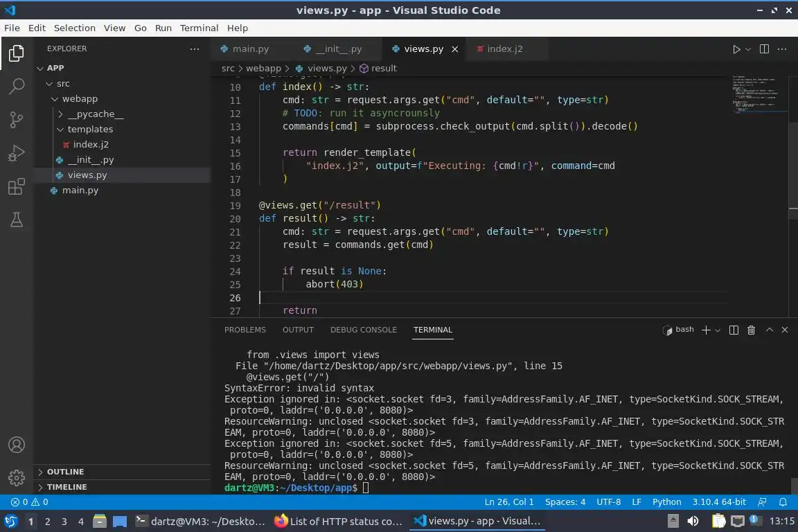Image resolution: width=798 pixels, height=532 pixels.
Task: Open the Help menu
Action: coord(237,28)
